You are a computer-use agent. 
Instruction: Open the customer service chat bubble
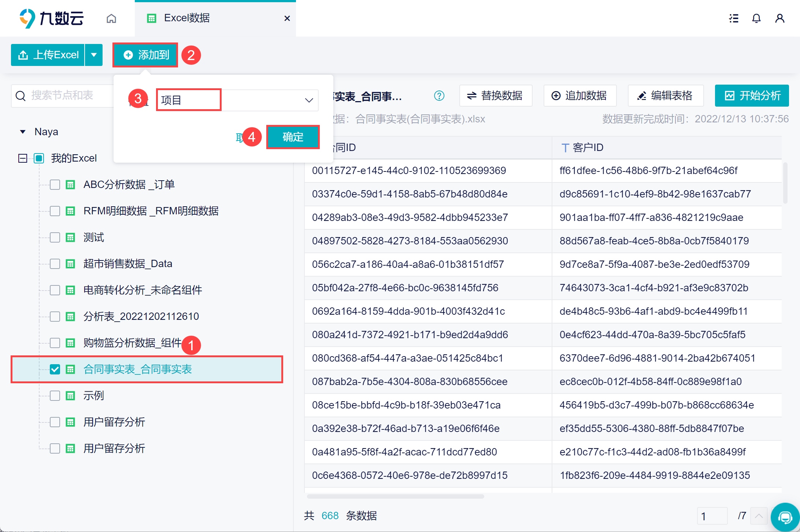coord(785,517)
